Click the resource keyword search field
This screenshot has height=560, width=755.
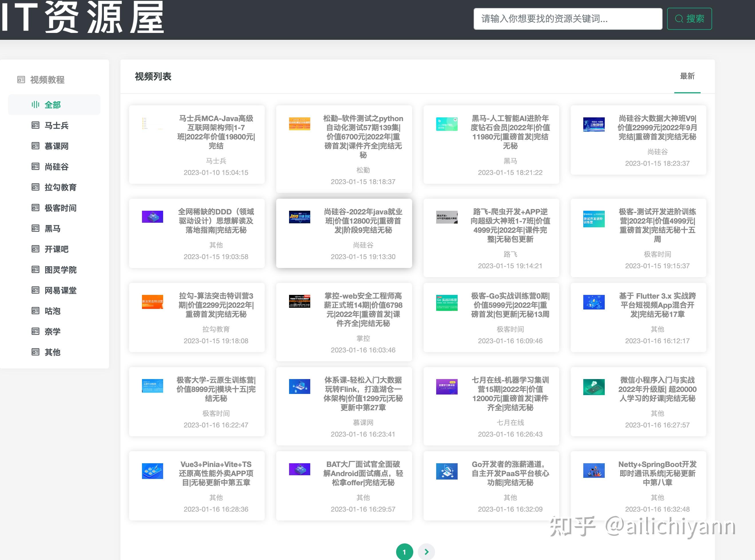pyautogui.click(x=568, y=19)
